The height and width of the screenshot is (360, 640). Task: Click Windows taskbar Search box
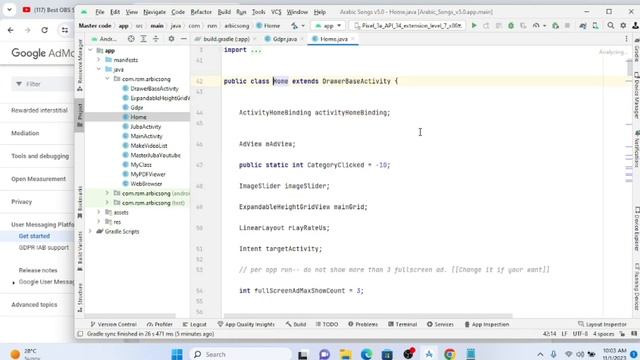(241, 354)
